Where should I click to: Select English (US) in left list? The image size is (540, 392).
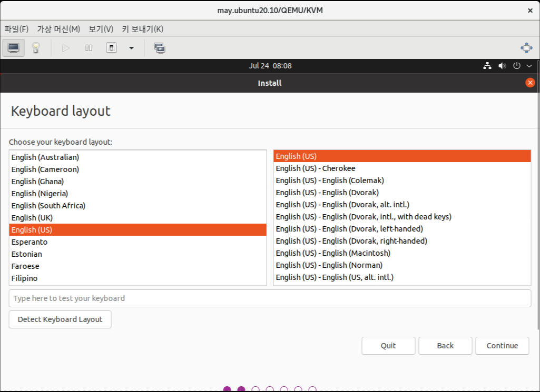click(x=138, y=230)
